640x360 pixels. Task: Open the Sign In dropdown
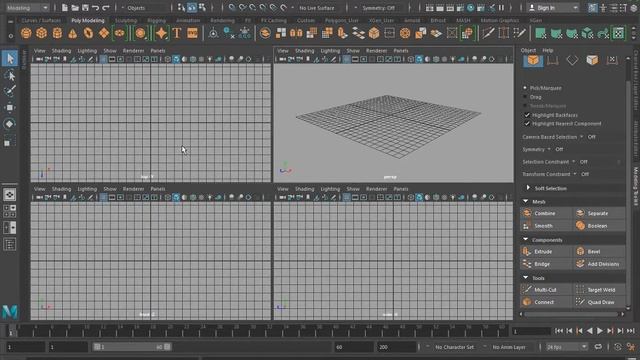click(553, 8)
